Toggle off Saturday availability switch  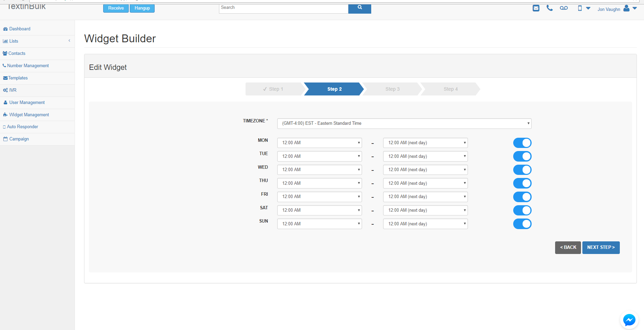[522, 210]
